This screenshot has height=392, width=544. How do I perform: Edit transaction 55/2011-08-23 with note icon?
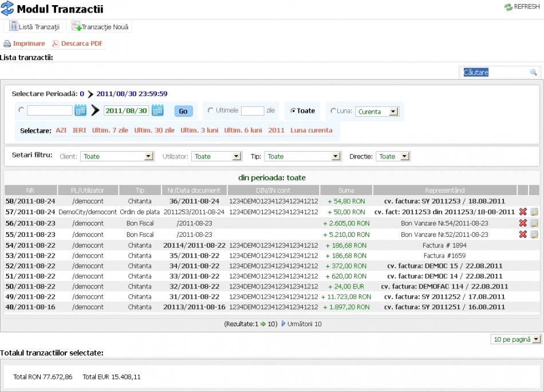534,234
